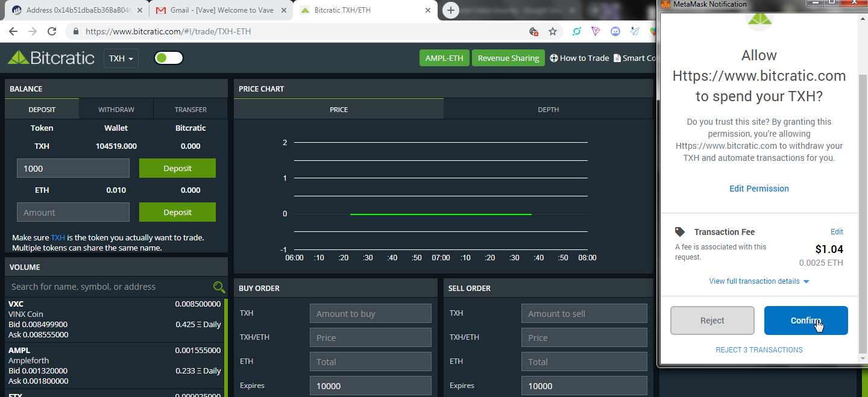The width and height of the screenshot is (868, 397).
Task: Select the VXC VINX Coin market row
Action: pos(115,319)
